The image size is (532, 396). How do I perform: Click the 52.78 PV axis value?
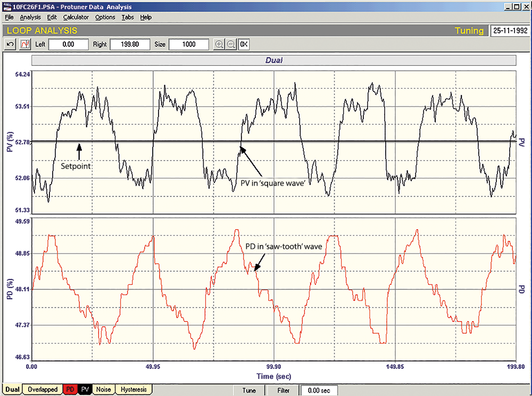22,142
